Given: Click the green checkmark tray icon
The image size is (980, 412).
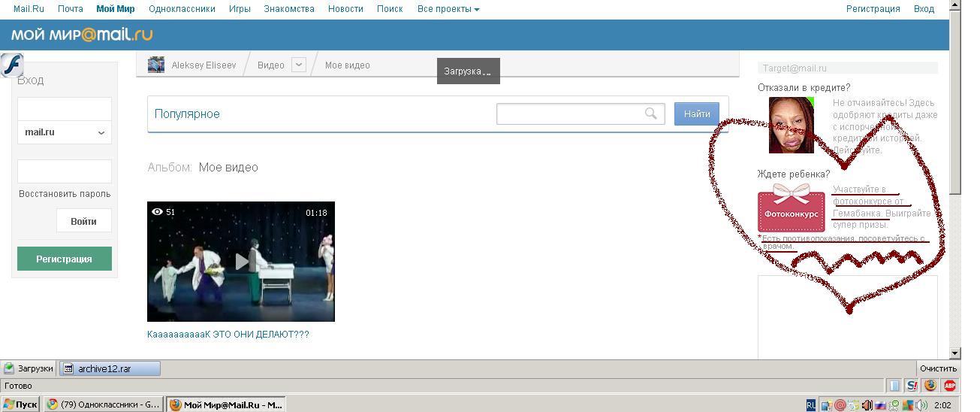Looking at the screenshot, I should pos(894,405).
